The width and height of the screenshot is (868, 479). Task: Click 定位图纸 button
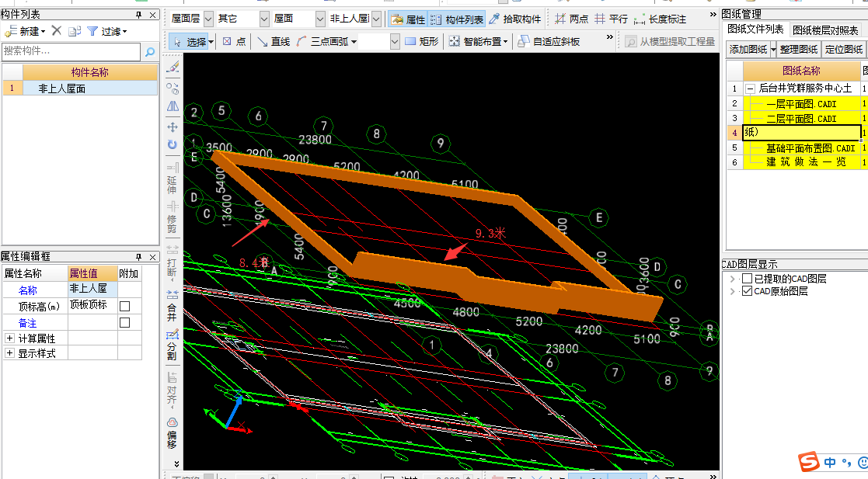(x=843, y=50)
